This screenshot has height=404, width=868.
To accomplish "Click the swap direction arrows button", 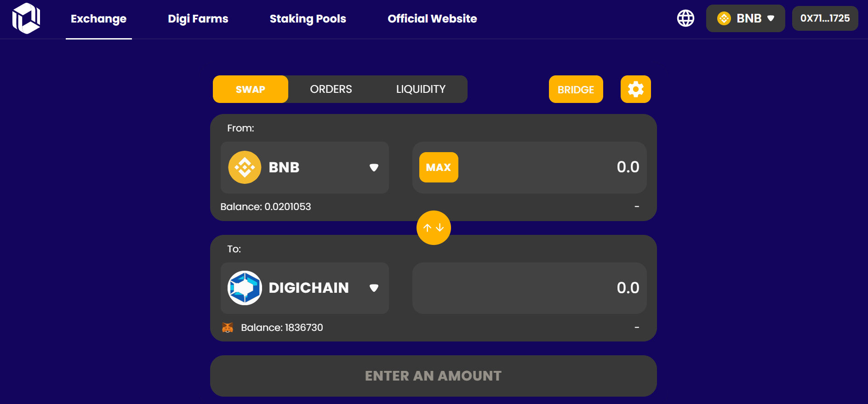I will (x=434, y=228).
